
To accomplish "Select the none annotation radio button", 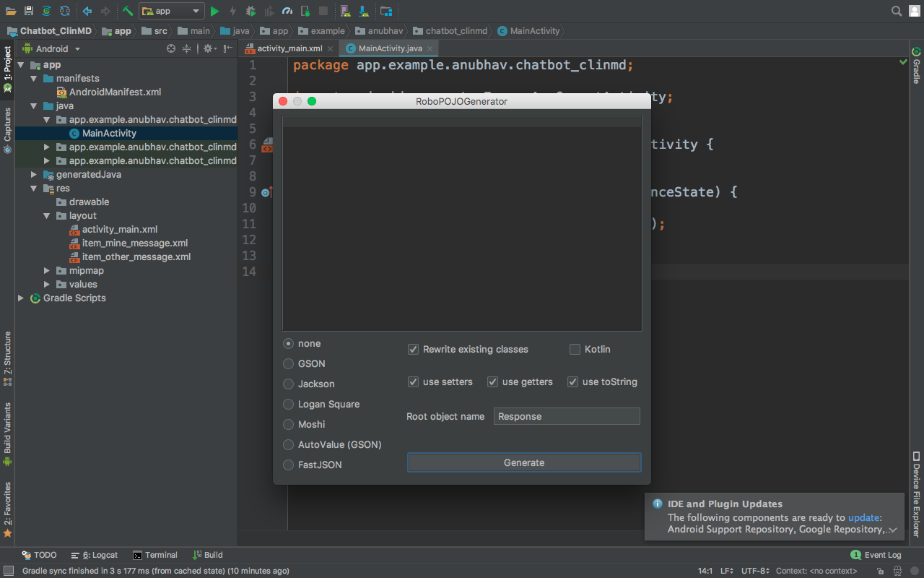I will click(289, 343).
